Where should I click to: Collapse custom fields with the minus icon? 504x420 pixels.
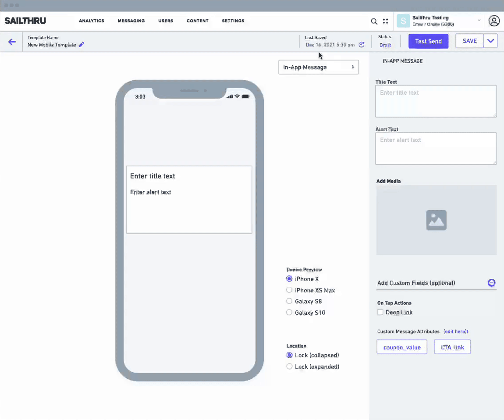[491, 283]
